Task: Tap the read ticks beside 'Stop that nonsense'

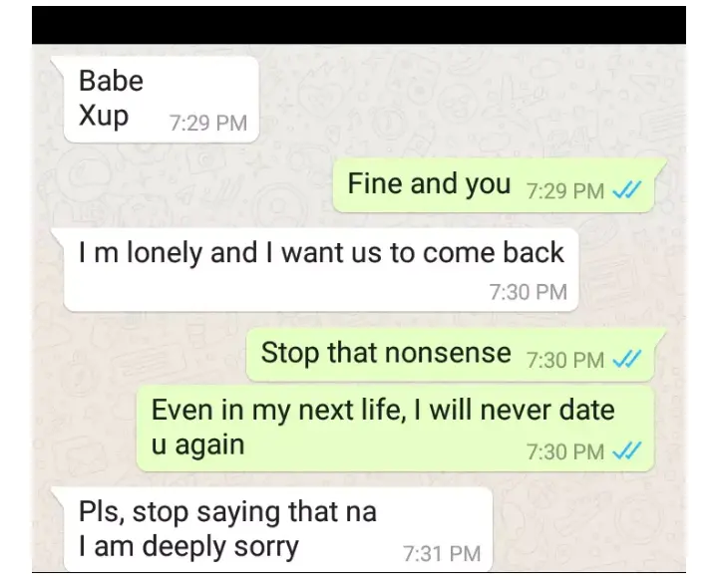Action: pos(627,359)
